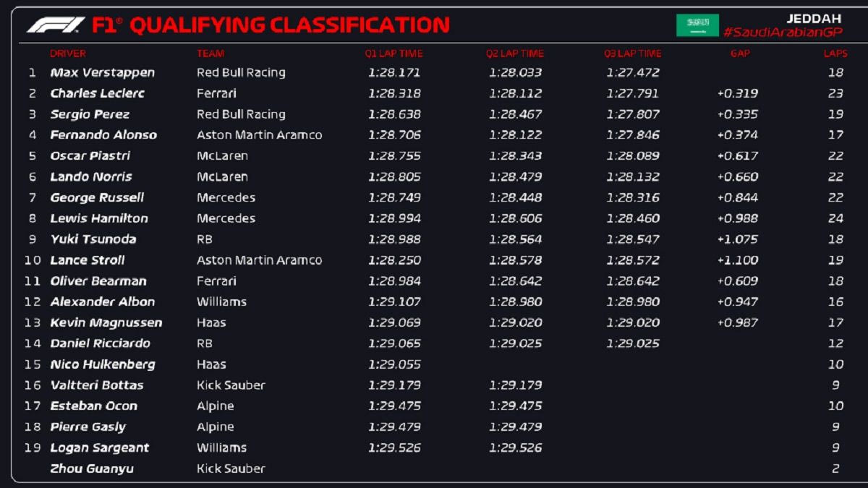Click the Q1 LAP TIME header
868x488 pixels.
click(x=393, y=53)
